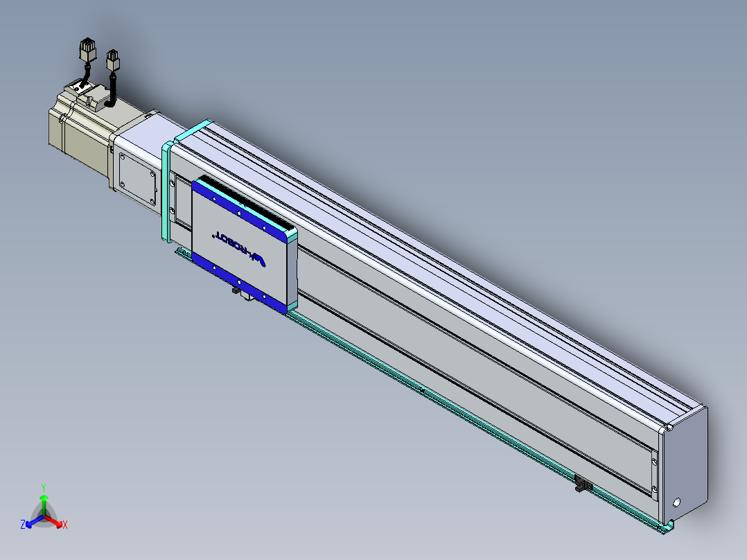747x560 pixels.
Task: Click the larger cable connector plug above the motor
Action: [87, 51]
